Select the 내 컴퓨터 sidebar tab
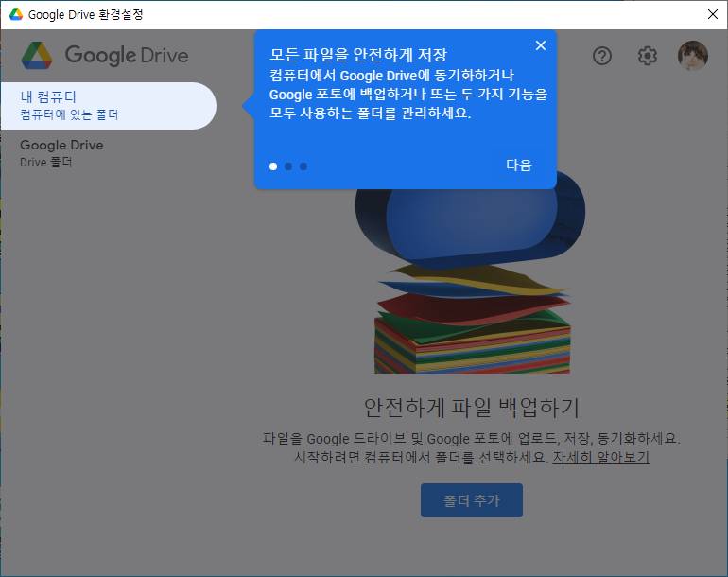Viewport: 728px width, 577px height. (109, 106)
